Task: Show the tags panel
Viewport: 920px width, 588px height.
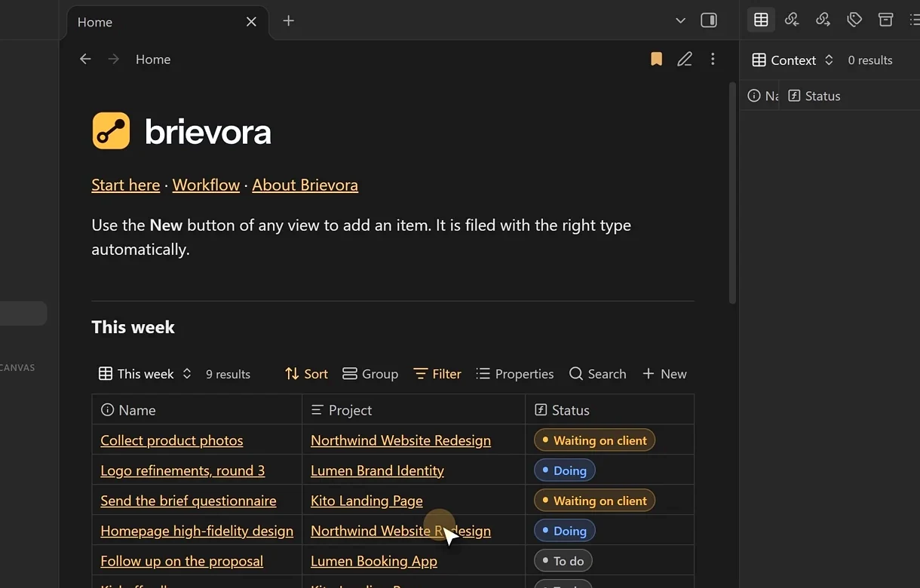Action: (854, 20)
